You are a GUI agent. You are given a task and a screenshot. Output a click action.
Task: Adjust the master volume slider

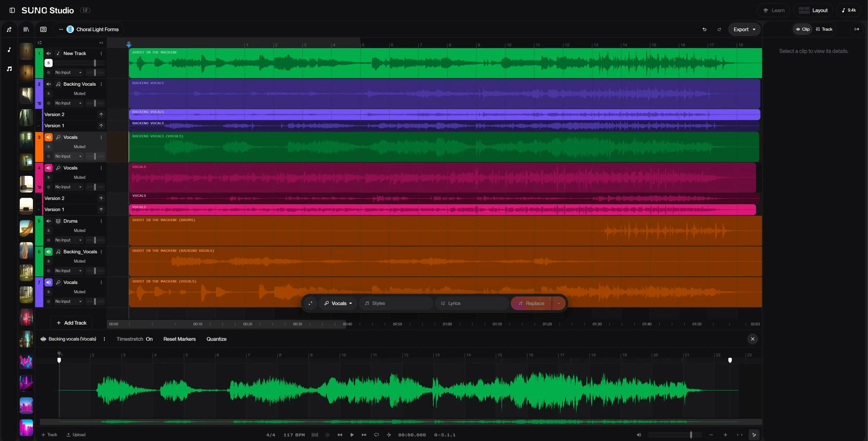pyautogui.click(x=690, y=435)
